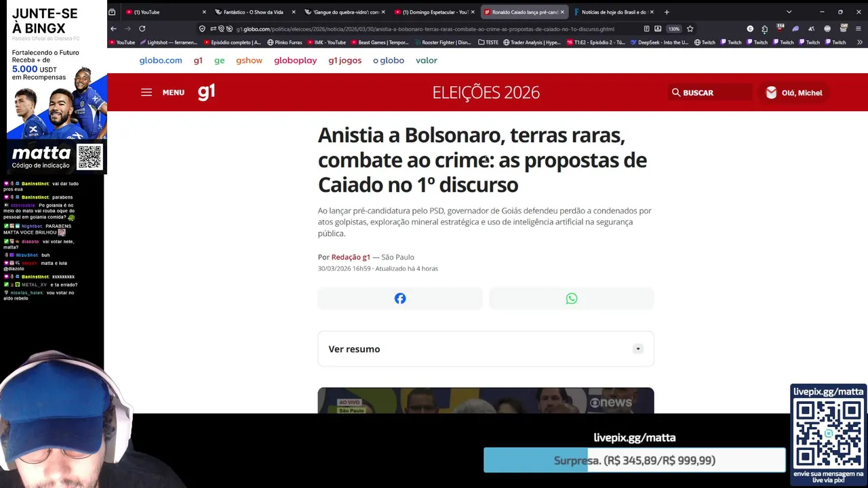Image resolution: width=868 pixels, height=488 pixels.
Task: Click the Surpresa donation progress bar
Action: pyautogui.click(x=634, y=460)
